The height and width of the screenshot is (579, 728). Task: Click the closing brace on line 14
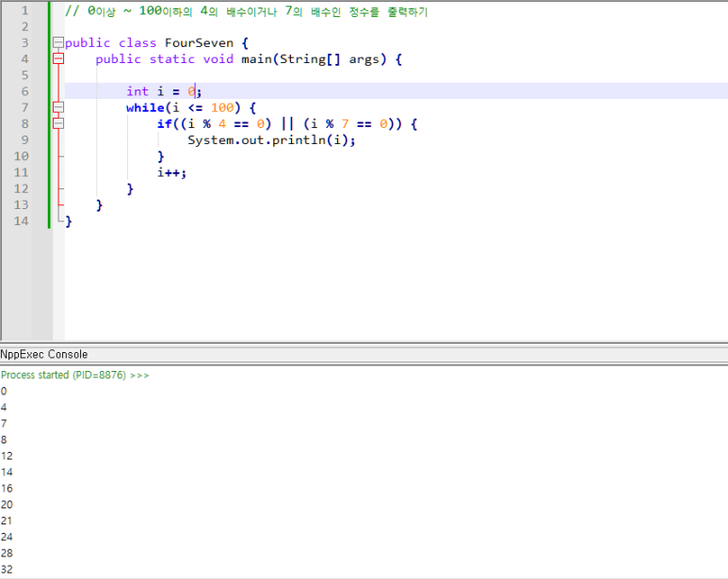[x=69, y=222]
